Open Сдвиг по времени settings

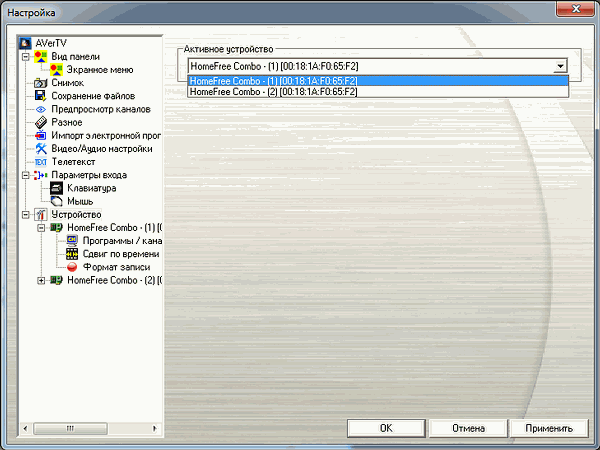point(121,254)
